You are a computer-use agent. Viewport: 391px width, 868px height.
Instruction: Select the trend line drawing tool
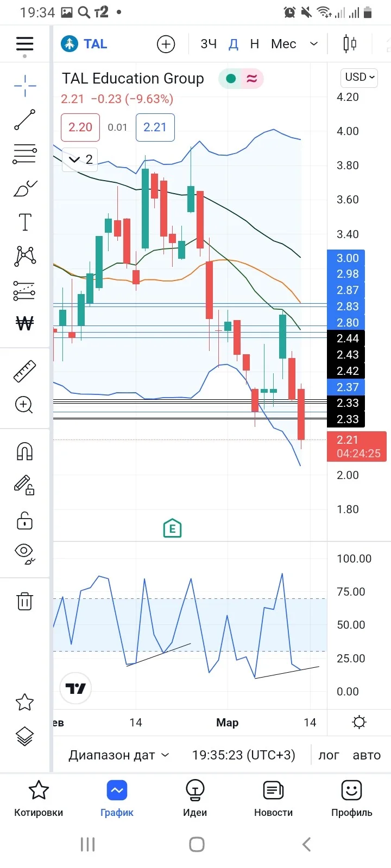coord(24,120)
